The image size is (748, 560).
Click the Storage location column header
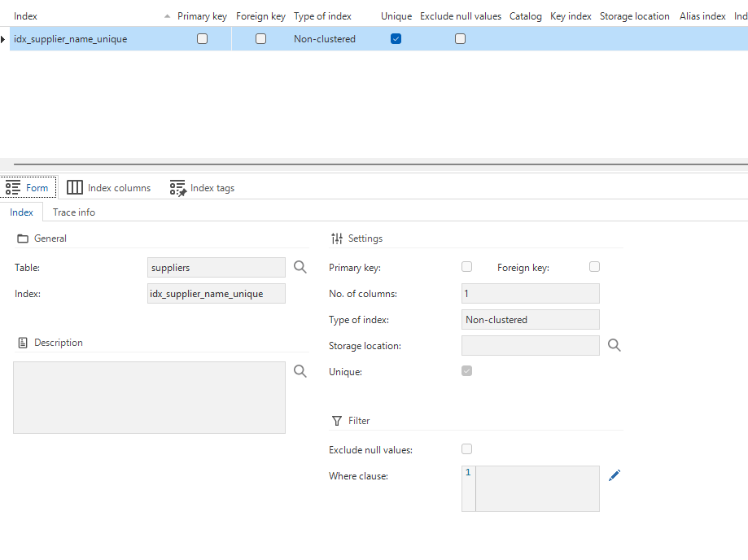635,16
